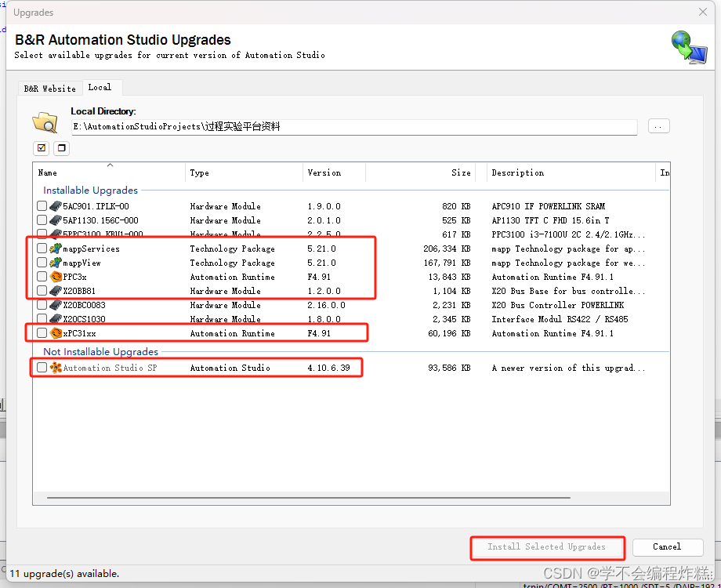Sort the list by Size column header
Viewport: 721px width, 588px height.
(x=420, y=172)
